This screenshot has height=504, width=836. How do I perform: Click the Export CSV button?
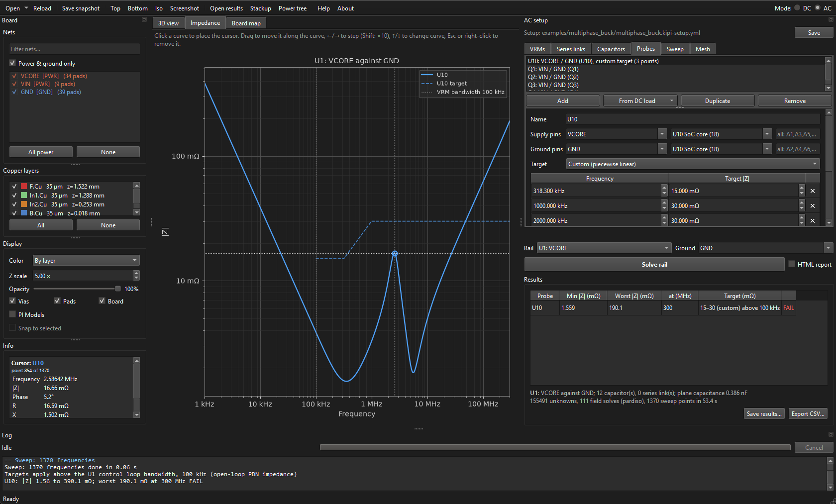808,414
